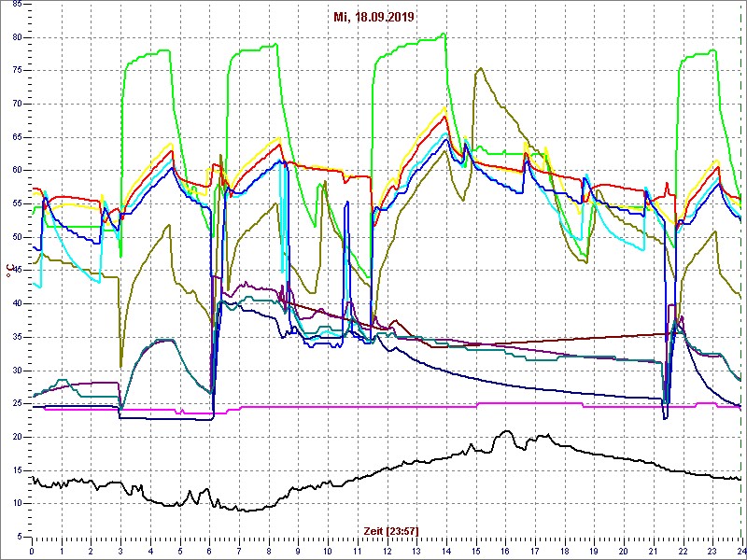747x560 pixels.
Task: Click hour "9" on the time axis
Action: pyautogui.click(x=298, y=551)
